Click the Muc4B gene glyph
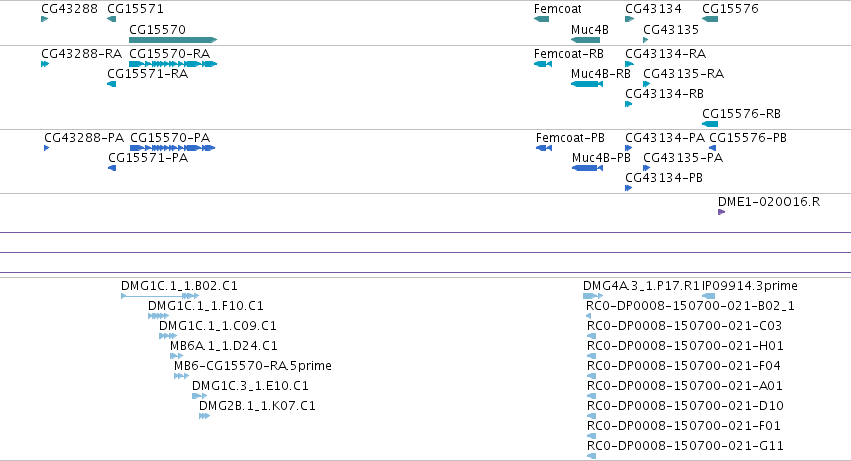 (x=586, y=40)
